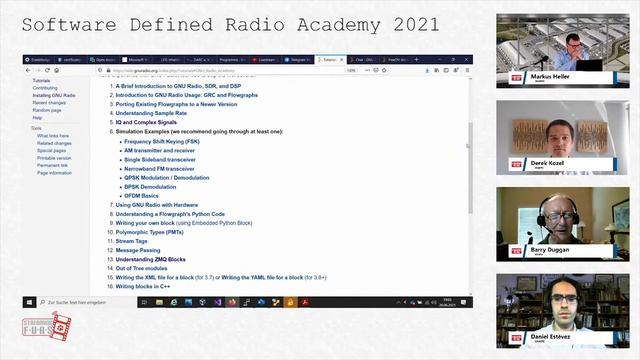Open Printable version sidebar link
This screenshot has width=640, height=360.
point(54,158)
